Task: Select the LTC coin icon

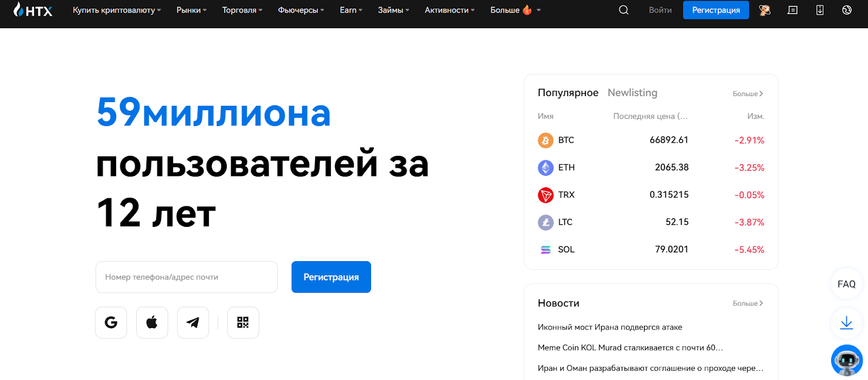Action: pyautogui.click(x=546, y=222)
